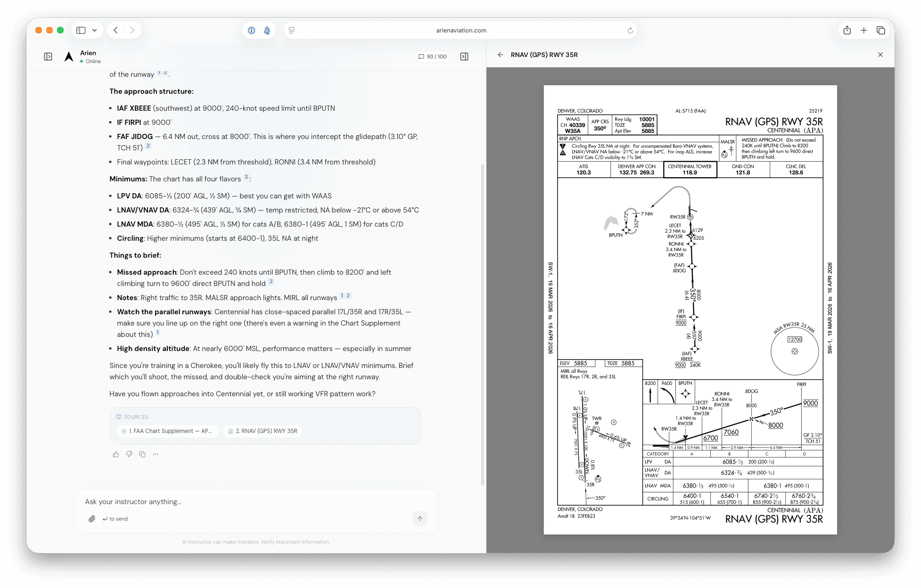921x588 pixels.
Task: Toggle the browser sidebar
Action: [80, 30]
